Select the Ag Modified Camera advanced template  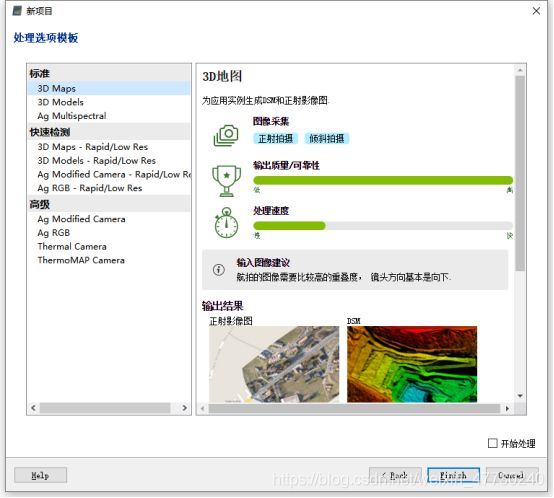click(109, 219)
